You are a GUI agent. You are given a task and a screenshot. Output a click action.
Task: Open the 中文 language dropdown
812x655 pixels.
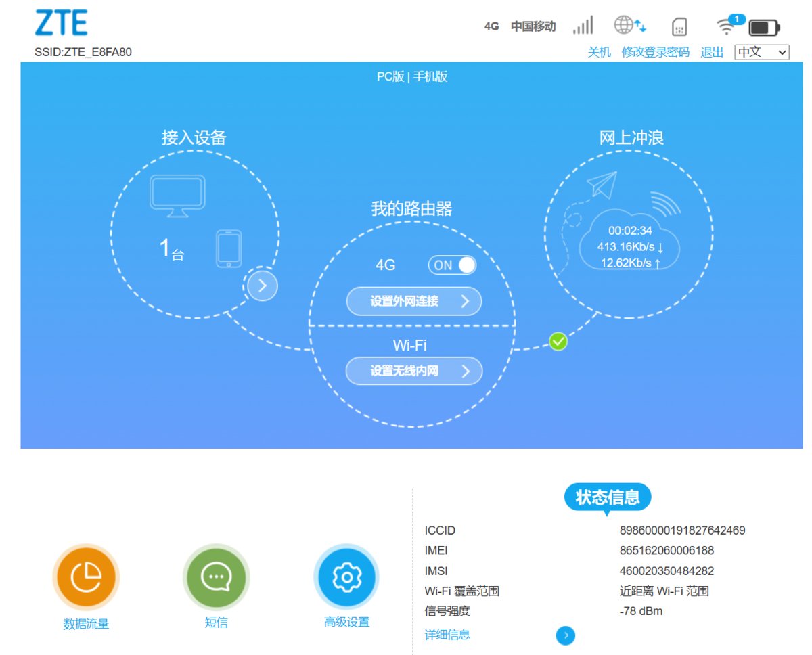(762, 52)
